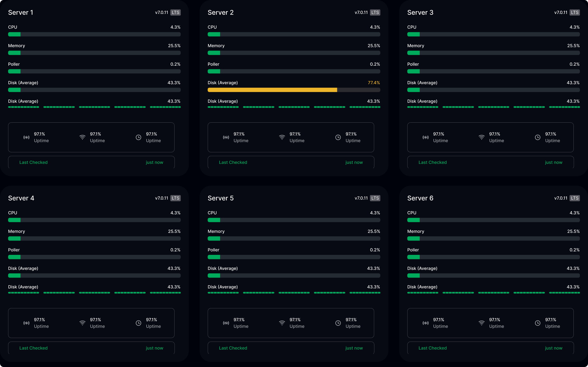Select the Server 3 title
This screenshot has height=367, width=588.
420,12
